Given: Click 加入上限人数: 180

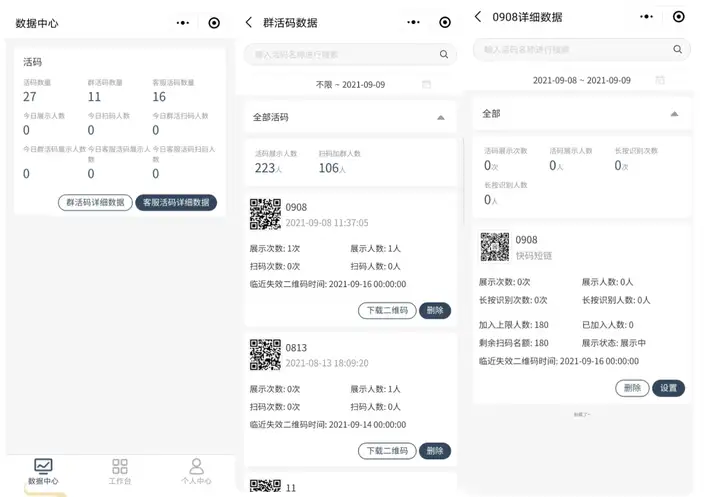Looking at the screenshot, I should pyautogui.click(x=513, y=325).
